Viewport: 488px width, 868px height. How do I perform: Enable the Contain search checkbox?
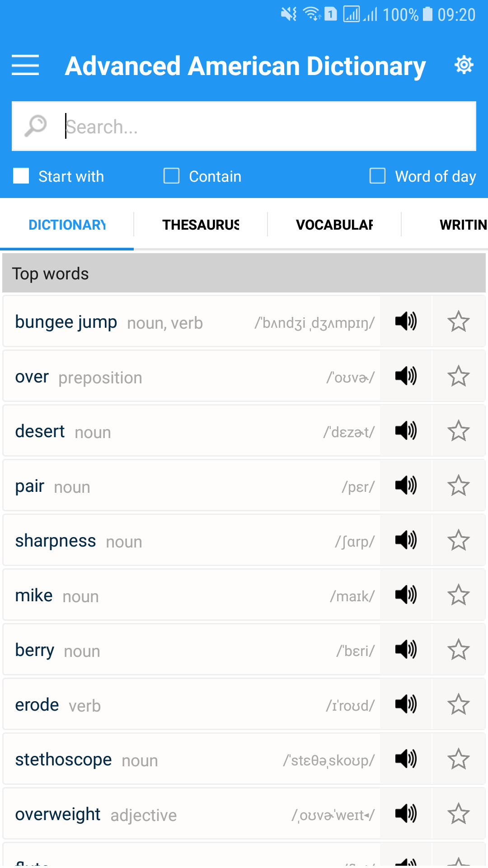(x=172, y=176)
